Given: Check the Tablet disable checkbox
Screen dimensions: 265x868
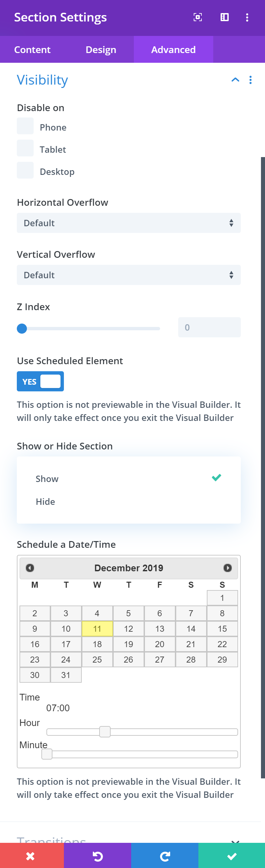Looking at the screenshot, I should (25, 148).
